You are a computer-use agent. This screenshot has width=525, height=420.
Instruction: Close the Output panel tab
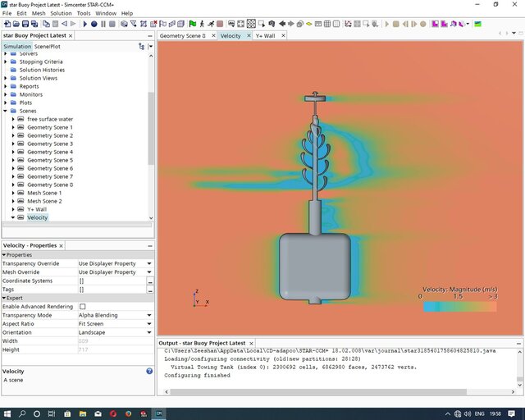[x=251, y=344]
